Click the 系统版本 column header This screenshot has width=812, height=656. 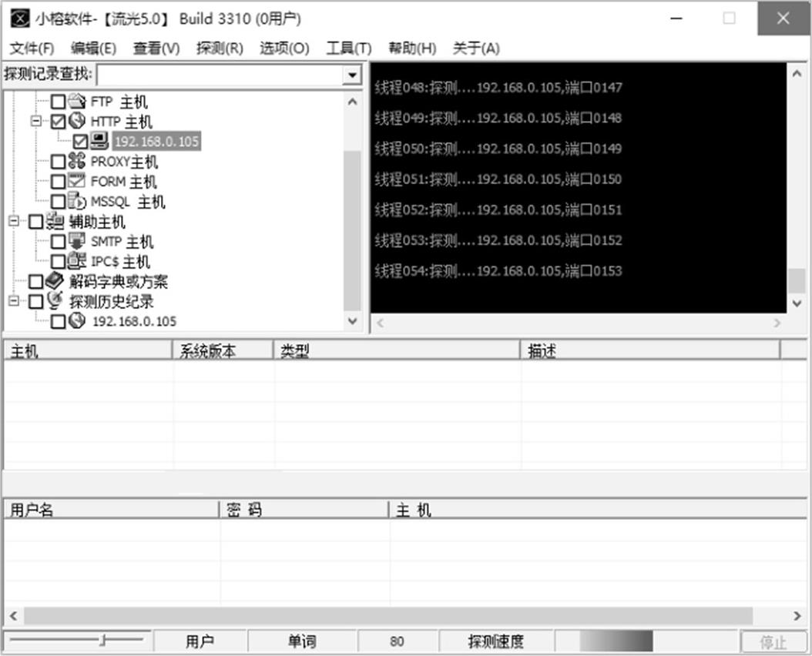[x=223, y=350]
